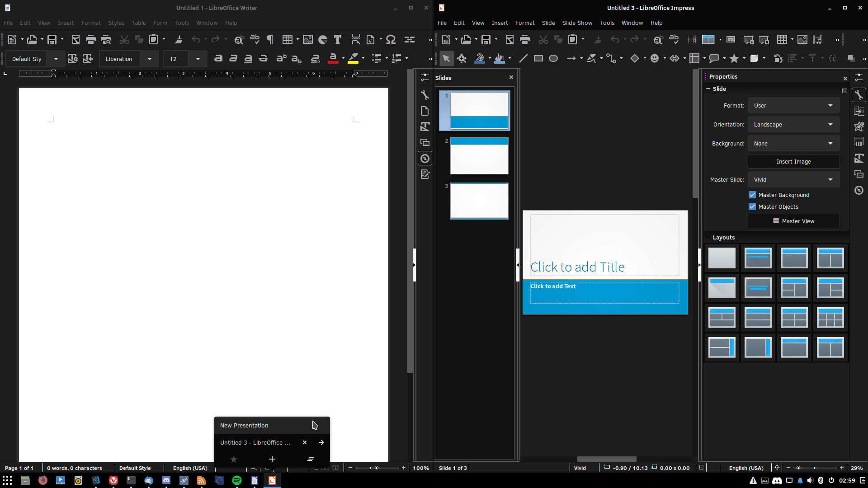Screen dimensions: 868x488
Task: Select the New Presentation entry in popup
Action: [272, 425]
